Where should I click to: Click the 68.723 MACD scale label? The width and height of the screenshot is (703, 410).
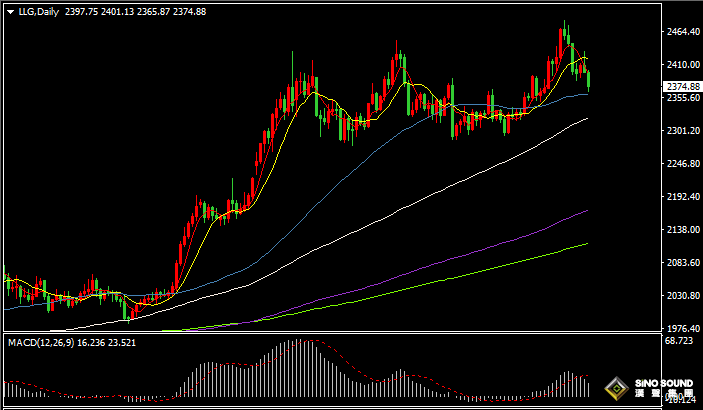click(x=681, y=342)
